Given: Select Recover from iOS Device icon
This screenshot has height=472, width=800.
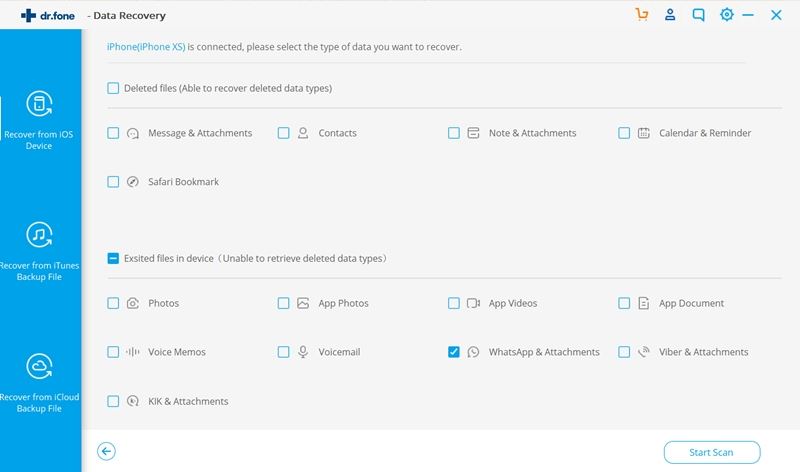Looking at the screenshot, I should tap(39, 104).
